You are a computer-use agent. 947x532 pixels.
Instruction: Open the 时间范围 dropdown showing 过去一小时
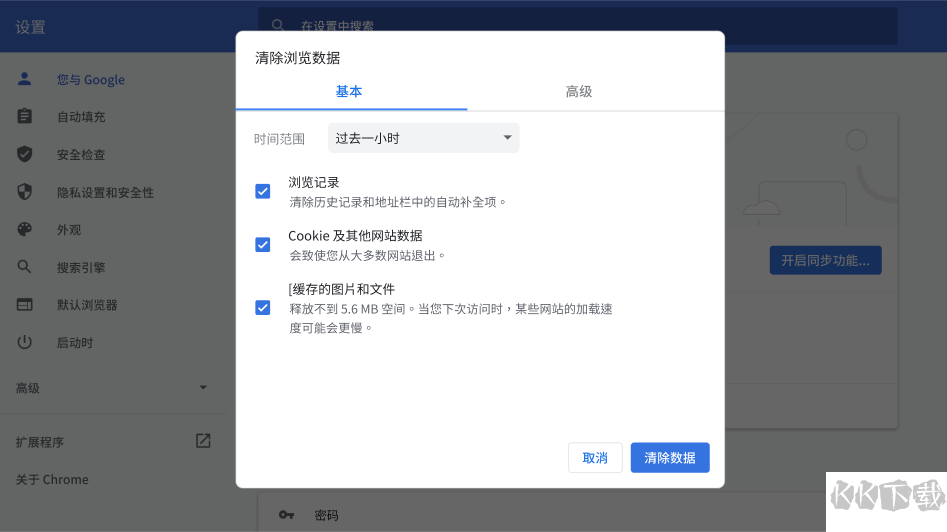click(423, 138)
